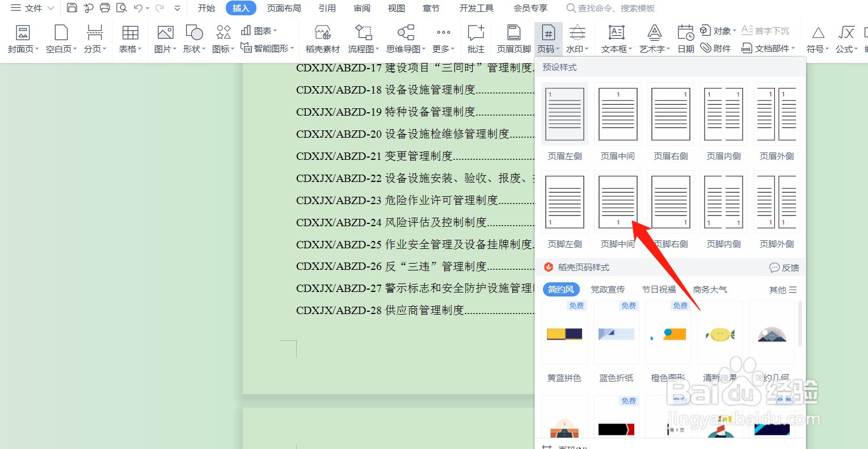Click the Save icon in quick toolbar
The width and height of the screenshot is (868, 449).
coord(71,8)
